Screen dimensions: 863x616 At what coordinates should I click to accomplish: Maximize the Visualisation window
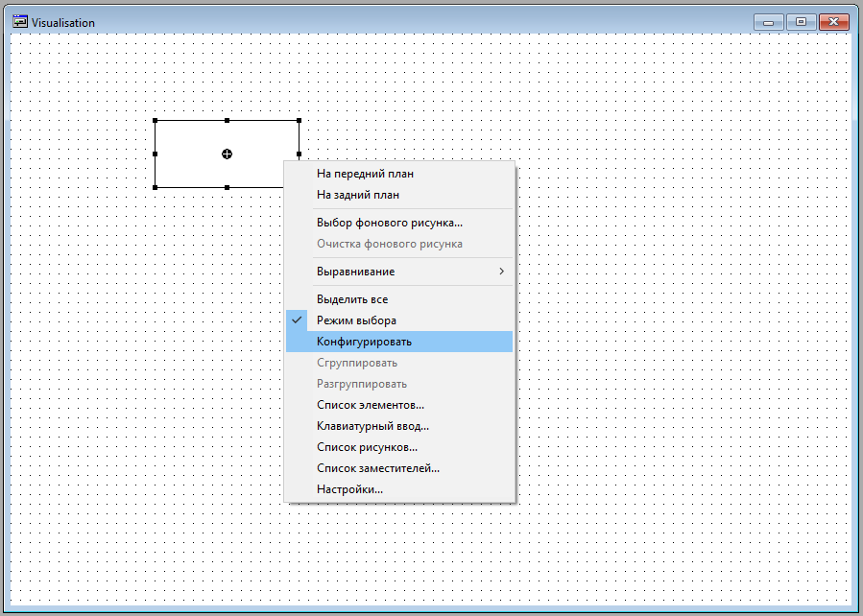tap(801, 22)
